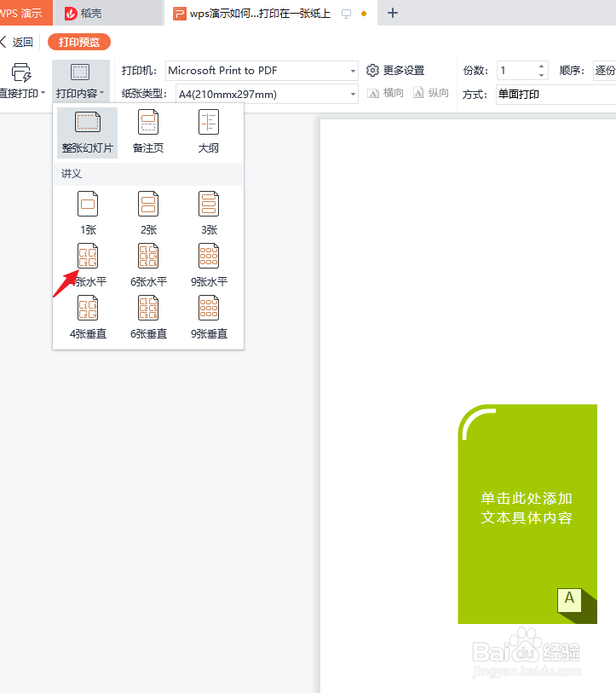Choose 备注页 print layout
This screenshot has width=616, height=693.
(x=148, y=133)
